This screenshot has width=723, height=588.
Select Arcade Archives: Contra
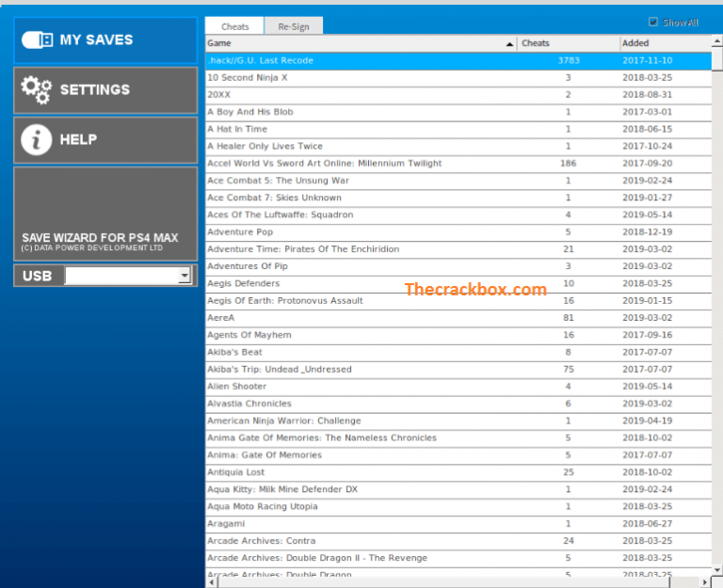tap(458, 541)
